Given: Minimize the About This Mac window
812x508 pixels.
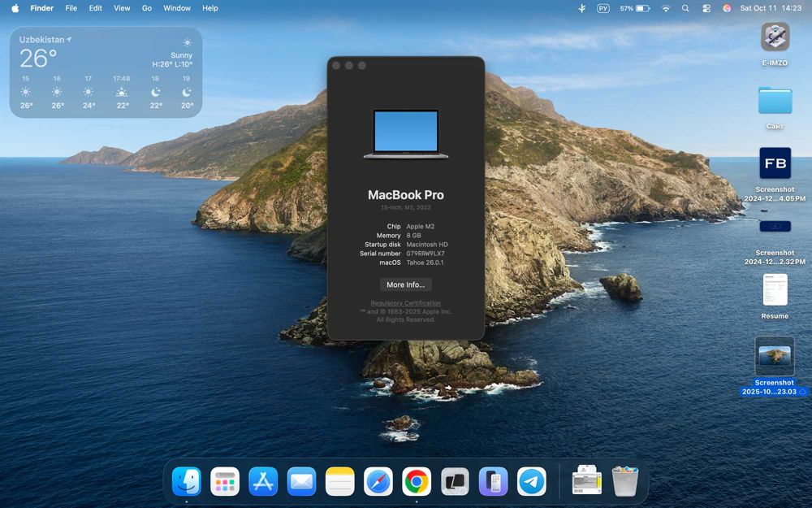Looking at the screenshot, I should pos(349,65).
